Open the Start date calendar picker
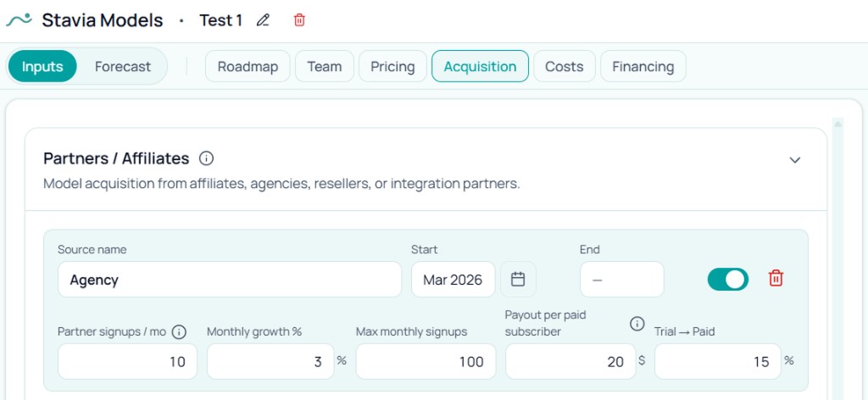Image resolution: width=868 pixels, height=400 pixels. (x=518, y=280)
